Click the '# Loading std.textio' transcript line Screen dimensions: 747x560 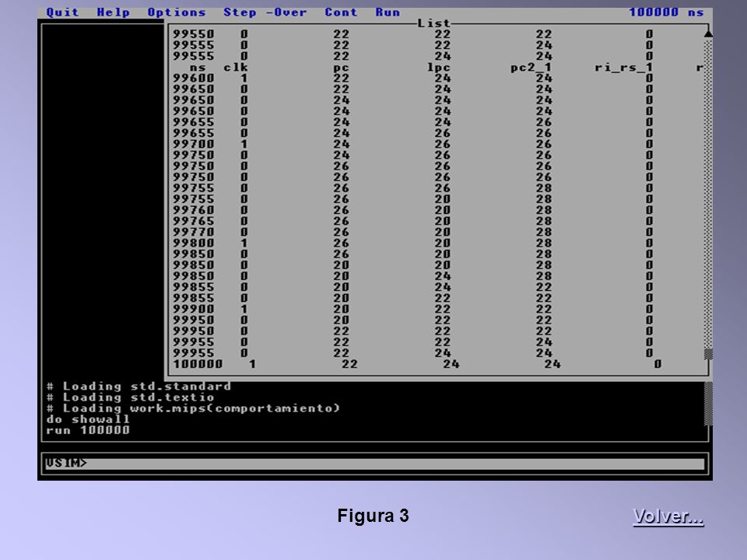click(x=130, y=397)
